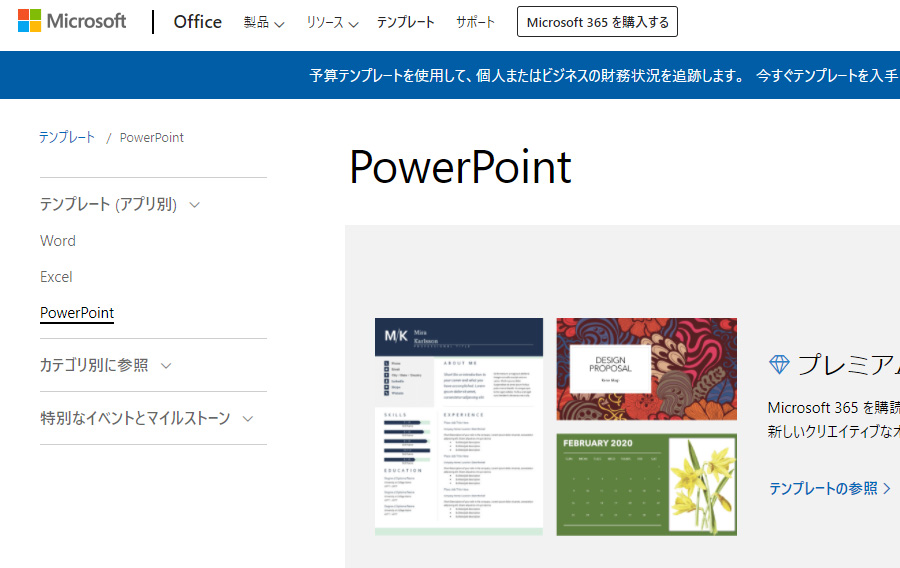Click the PowerPoint breadcrumb text
This screenshot has height=568, width=900.
(152, 138)
